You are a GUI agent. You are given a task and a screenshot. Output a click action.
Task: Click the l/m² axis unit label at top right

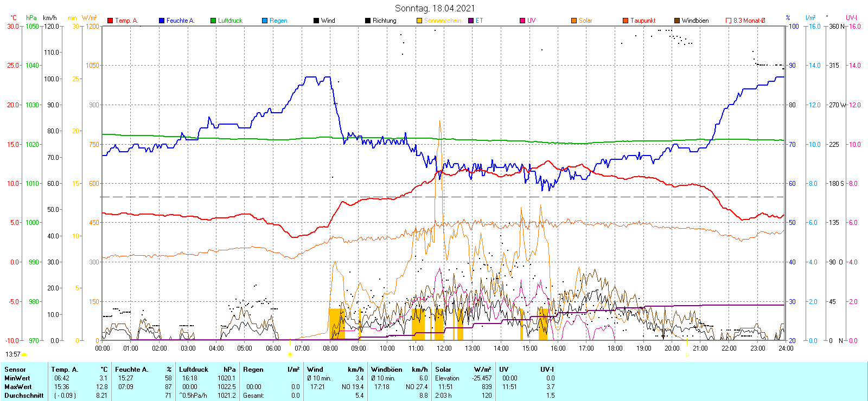[x=810, y=18]
